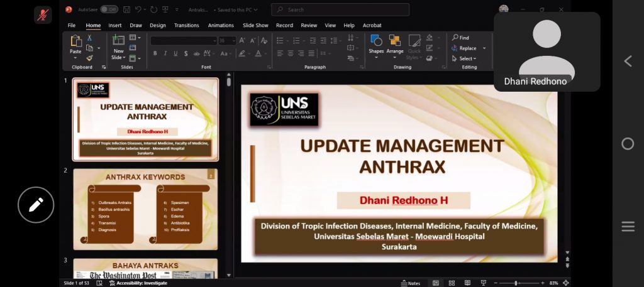Click the Search box in title bar

pos(340,9)
